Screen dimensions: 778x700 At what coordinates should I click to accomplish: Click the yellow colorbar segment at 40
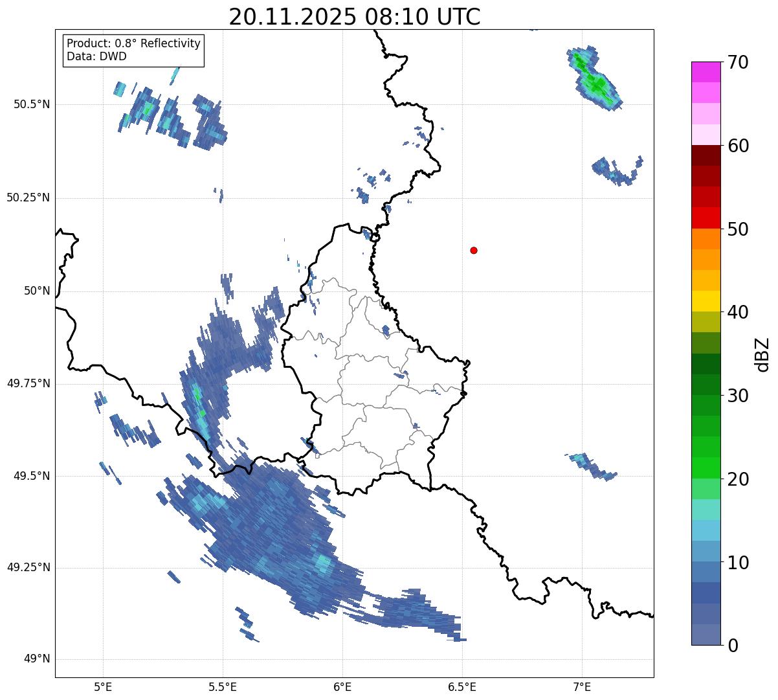pyautogui.click(x=706, y=301)
